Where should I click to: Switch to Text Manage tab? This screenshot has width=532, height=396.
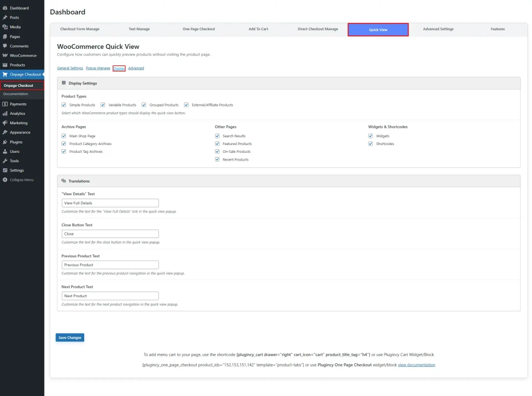click(139, 29)
